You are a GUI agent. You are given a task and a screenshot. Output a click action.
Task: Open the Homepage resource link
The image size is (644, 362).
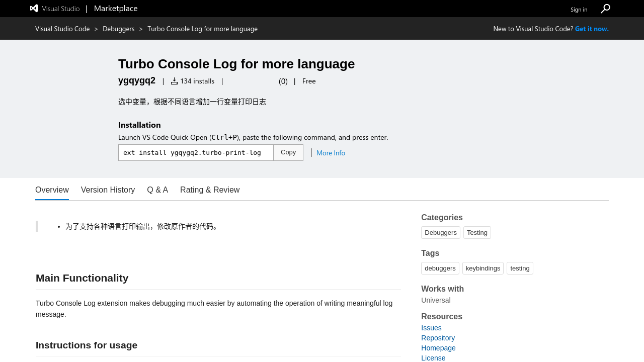(438, 348)
